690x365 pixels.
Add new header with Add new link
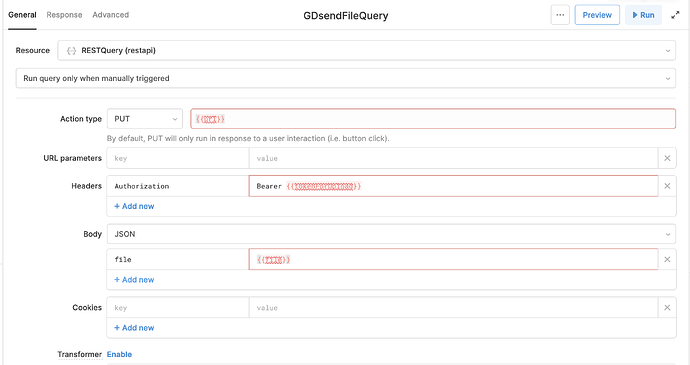pyautogui.click(x=134, y=206)
